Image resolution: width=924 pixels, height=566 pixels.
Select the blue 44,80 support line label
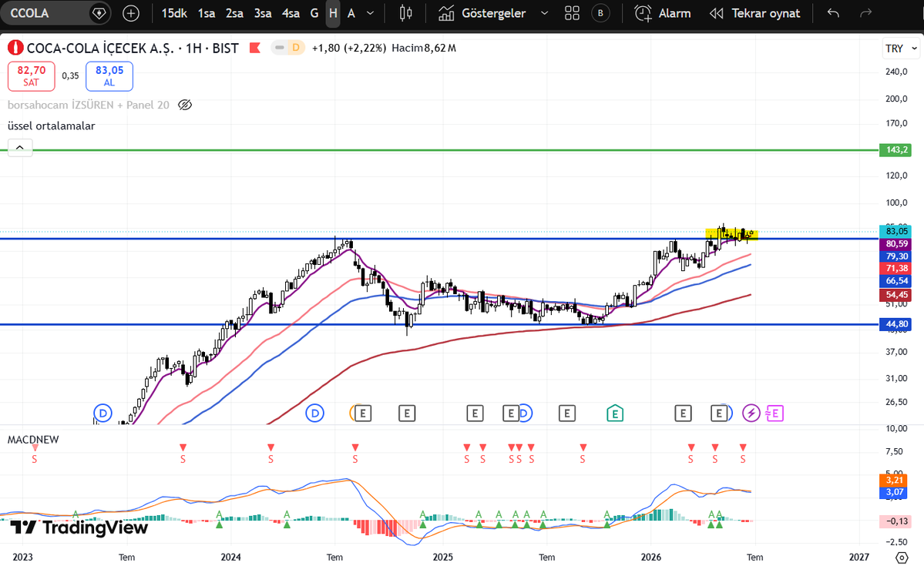895,324
